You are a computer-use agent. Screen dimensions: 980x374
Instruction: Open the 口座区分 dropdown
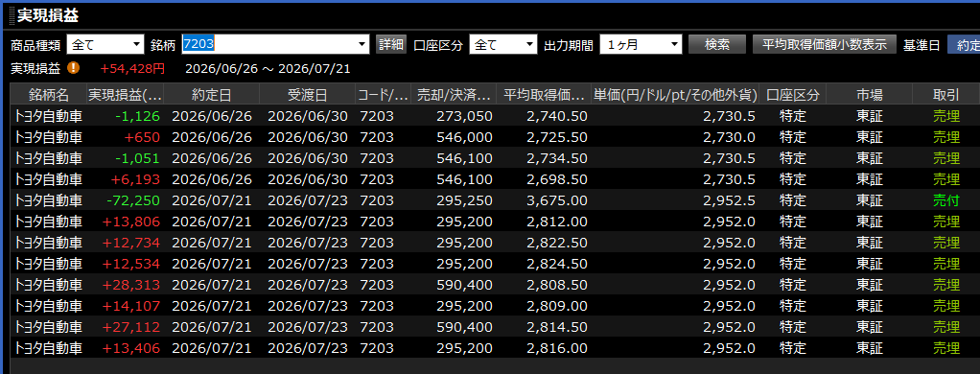tap(503, 44)
